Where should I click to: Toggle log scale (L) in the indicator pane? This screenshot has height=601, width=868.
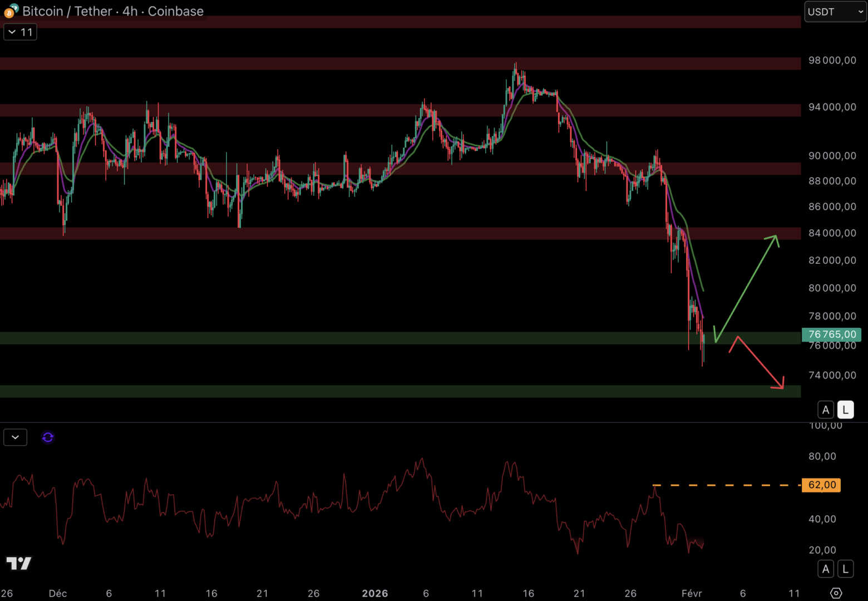pyautogui.click(x=845, y=569)
